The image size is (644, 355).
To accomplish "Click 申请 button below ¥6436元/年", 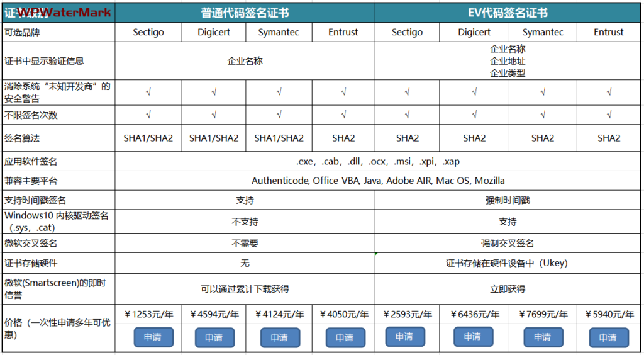I will click(x=473, y=337).
